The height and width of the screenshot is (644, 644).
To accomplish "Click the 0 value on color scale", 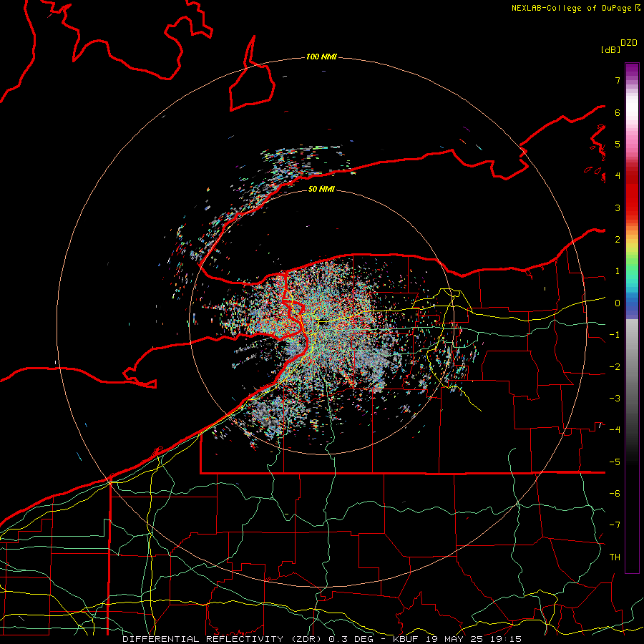I will [x=618, y=303].
